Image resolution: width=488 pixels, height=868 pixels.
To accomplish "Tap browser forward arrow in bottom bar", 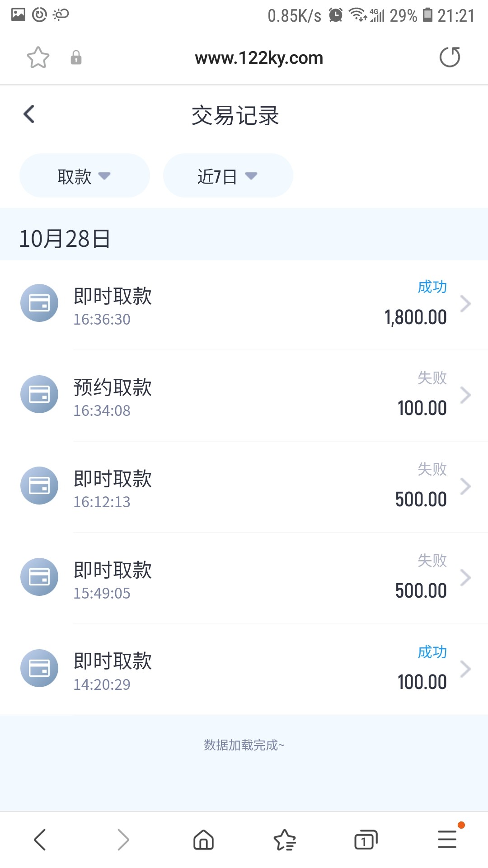I will click(123, 840).
